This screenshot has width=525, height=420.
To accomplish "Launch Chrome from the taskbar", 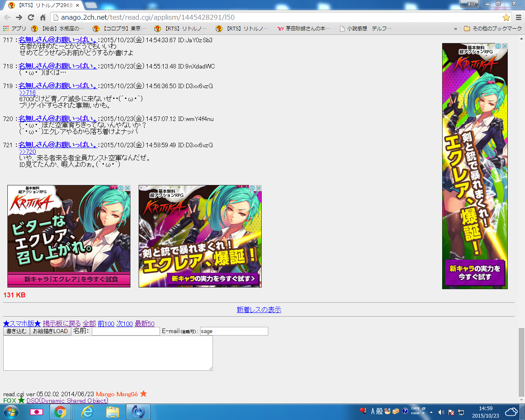I will point(60,412).
